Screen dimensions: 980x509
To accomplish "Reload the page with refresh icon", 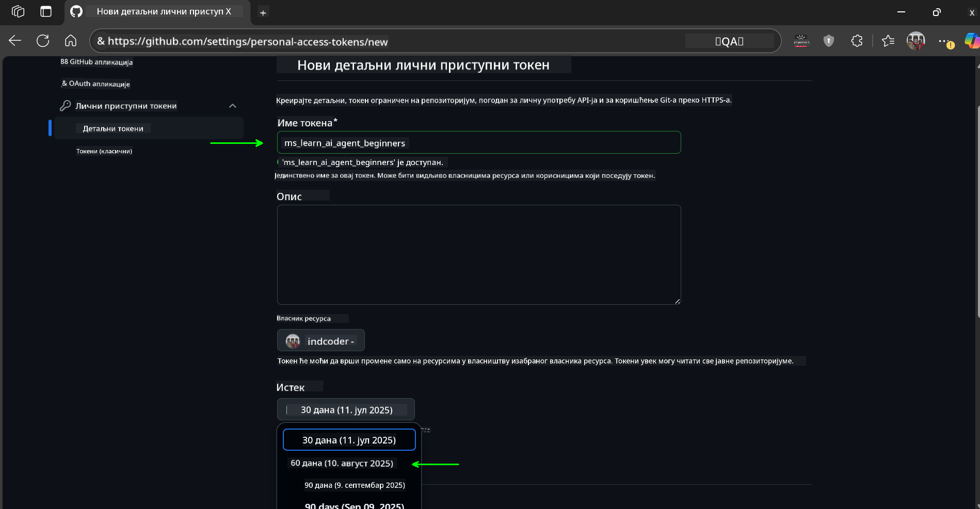I will 43,41.
